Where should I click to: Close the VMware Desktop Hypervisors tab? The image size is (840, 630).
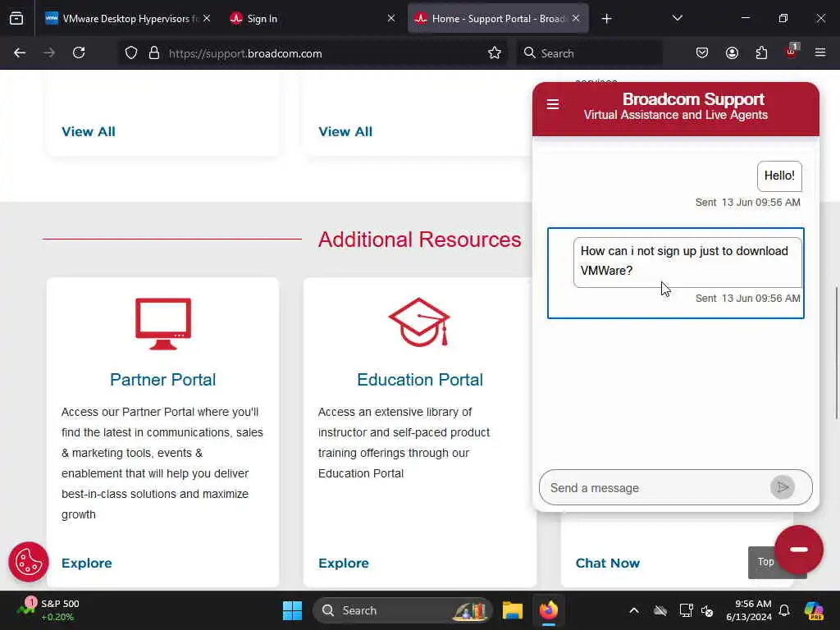click(207, 19)
